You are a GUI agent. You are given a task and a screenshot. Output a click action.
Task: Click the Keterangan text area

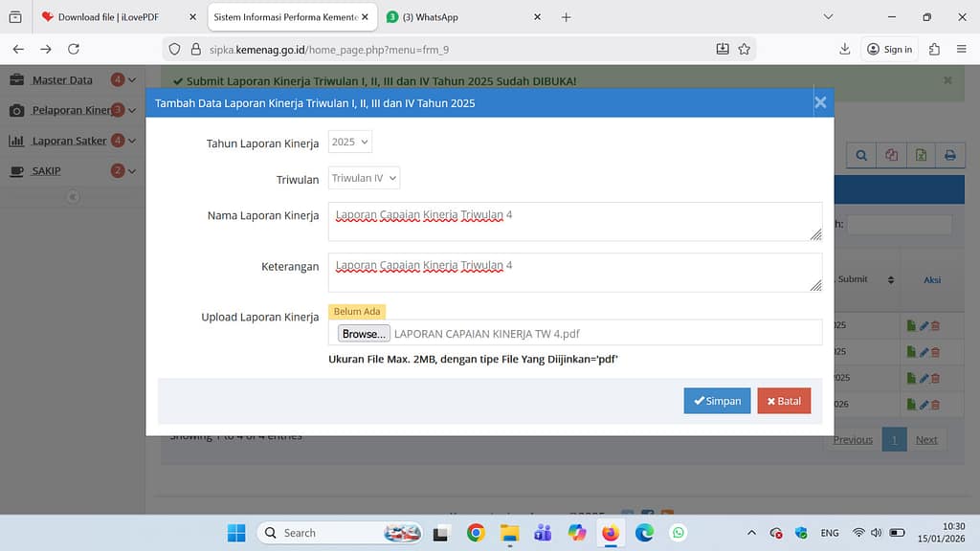coord(574,272)
